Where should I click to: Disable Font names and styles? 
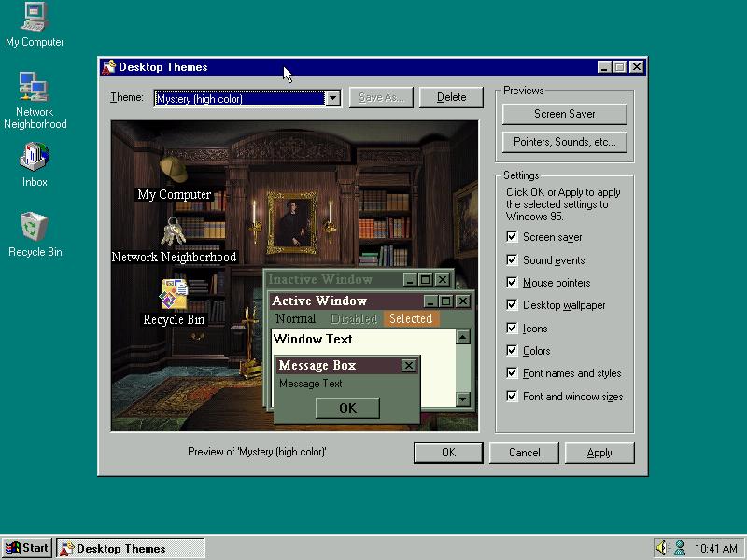tap(512, 372)
